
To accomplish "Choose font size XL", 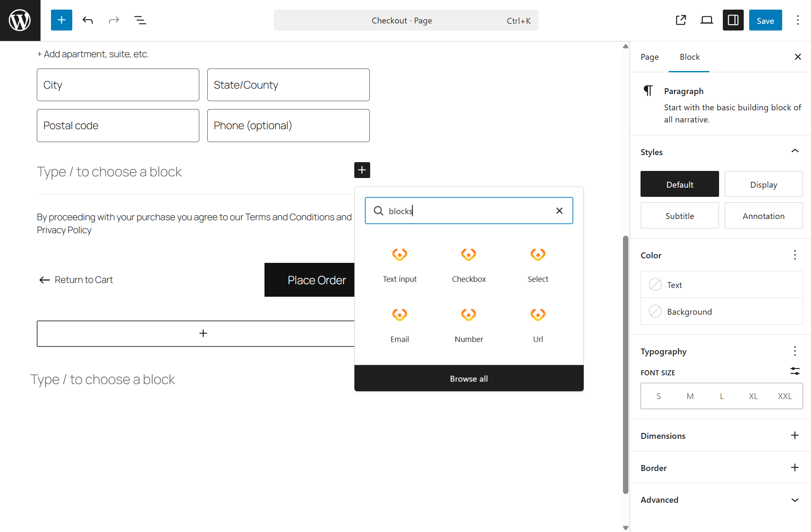I will (x=753, y=396).
